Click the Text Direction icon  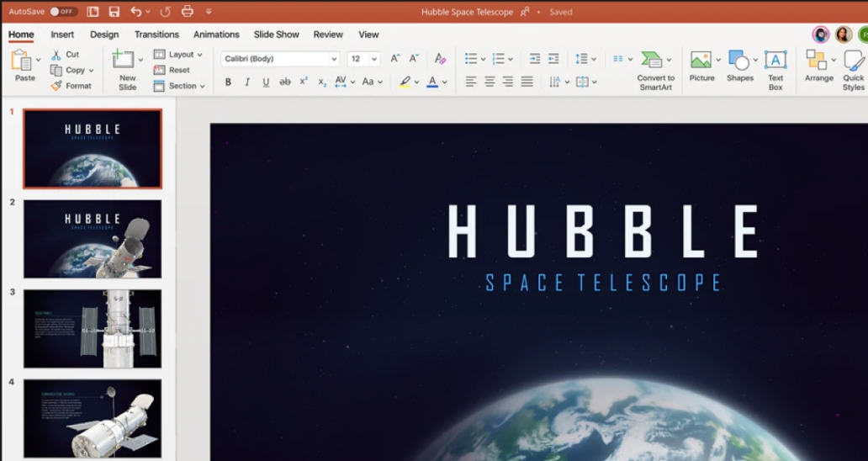tap(554, 82)
